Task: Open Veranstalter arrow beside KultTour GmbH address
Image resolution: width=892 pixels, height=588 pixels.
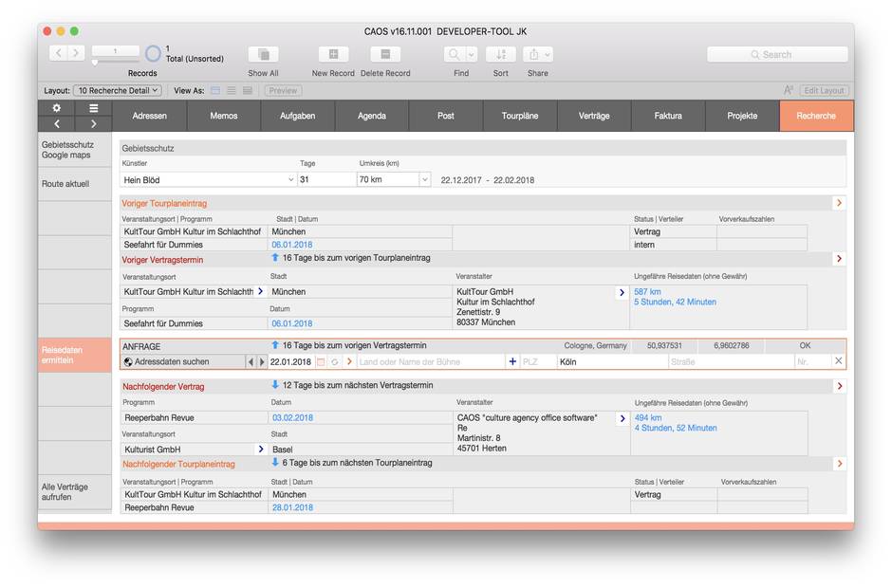Action: (622, 292)
